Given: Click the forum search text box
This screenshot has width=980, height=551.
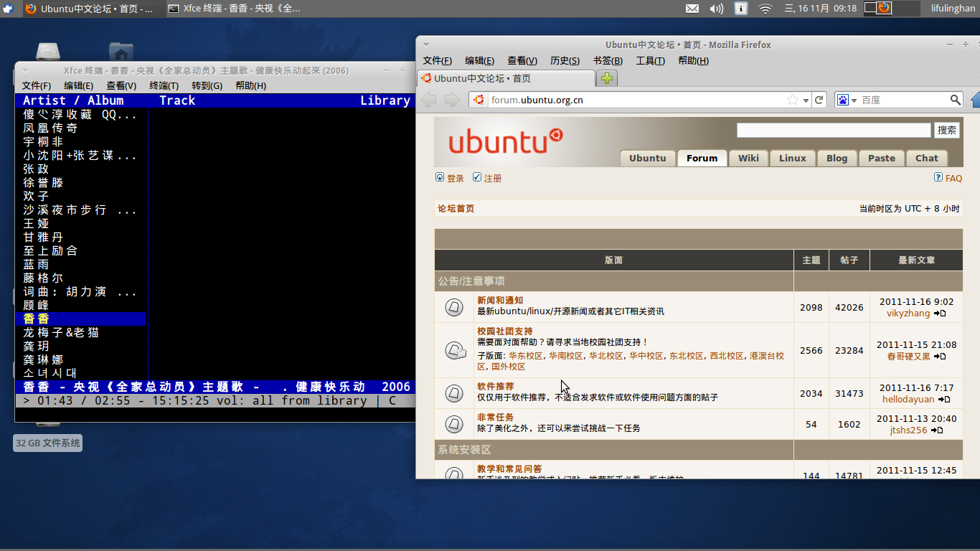Looking at the screenshot, I should tap(834, 130).
